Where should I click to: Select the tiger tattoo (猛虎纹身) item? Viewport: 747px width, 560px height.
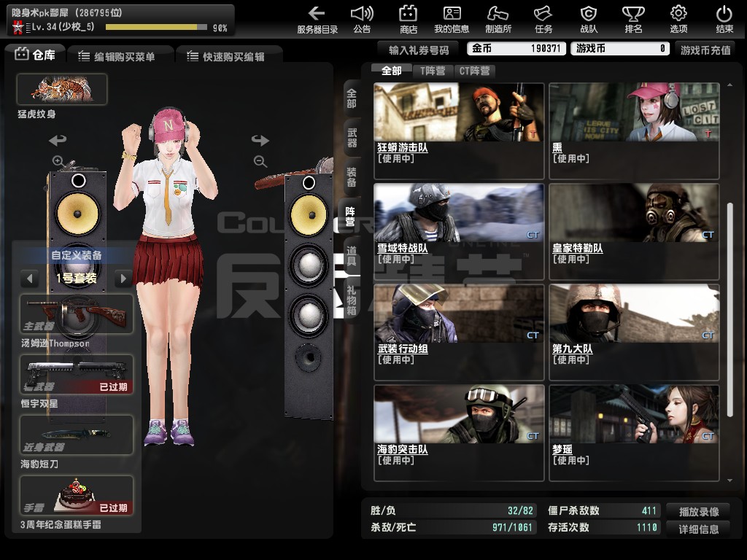62,89
